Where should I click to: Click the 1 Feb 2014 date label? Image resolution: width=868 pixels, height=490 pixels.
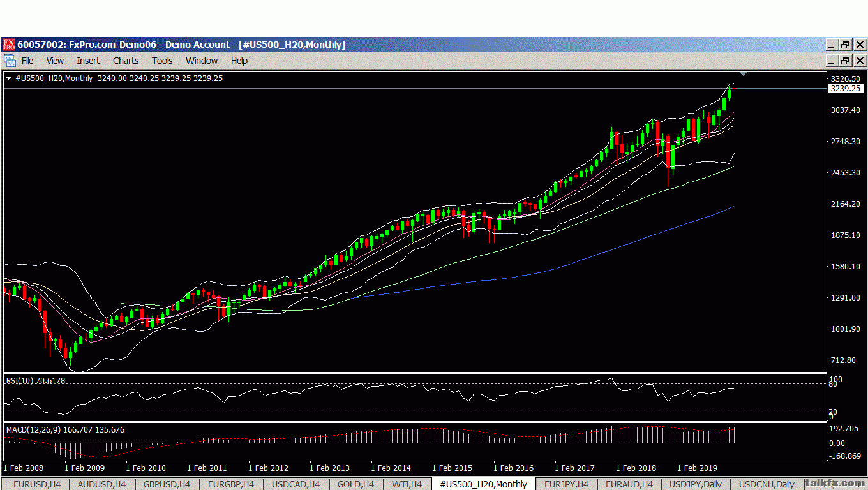[x=391, y=468]
